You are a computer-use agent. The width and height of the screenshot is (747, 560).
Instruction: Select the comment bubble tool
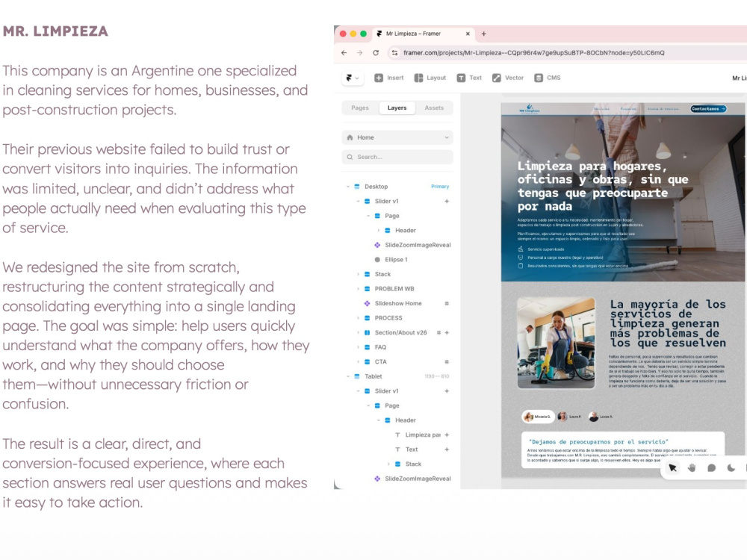tap(711, 467)
